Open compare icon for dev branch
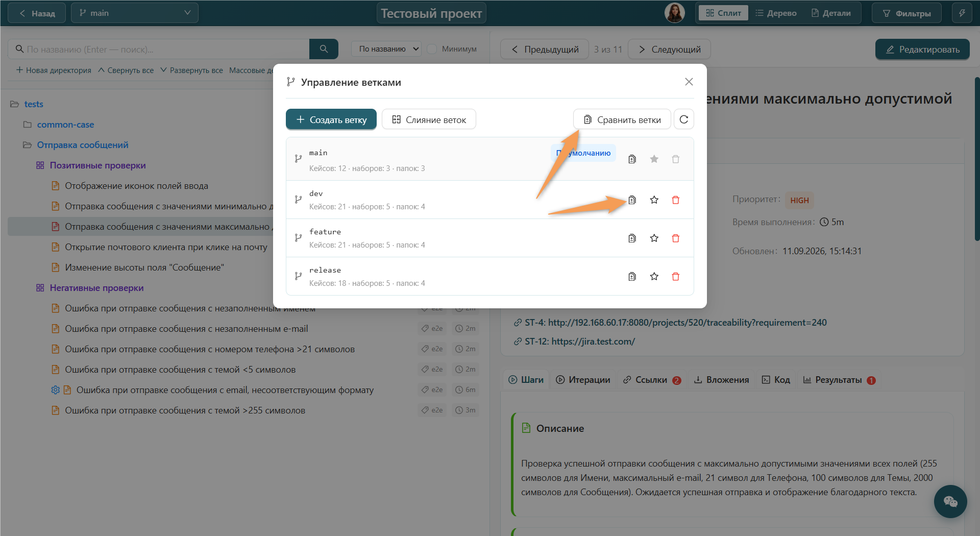The height and width of the screenshot is (536, 980). coord(632,200)
